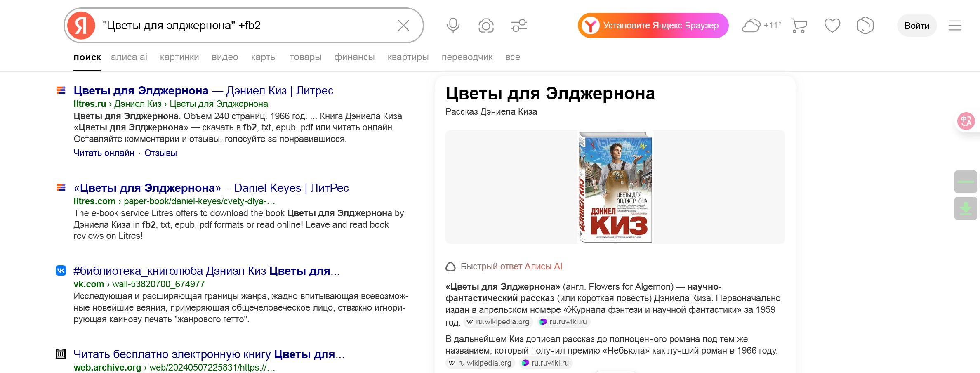Viewport: 980px width, 373px height.
Task: Click the green download arrow side button
Action: coord(966,208)
